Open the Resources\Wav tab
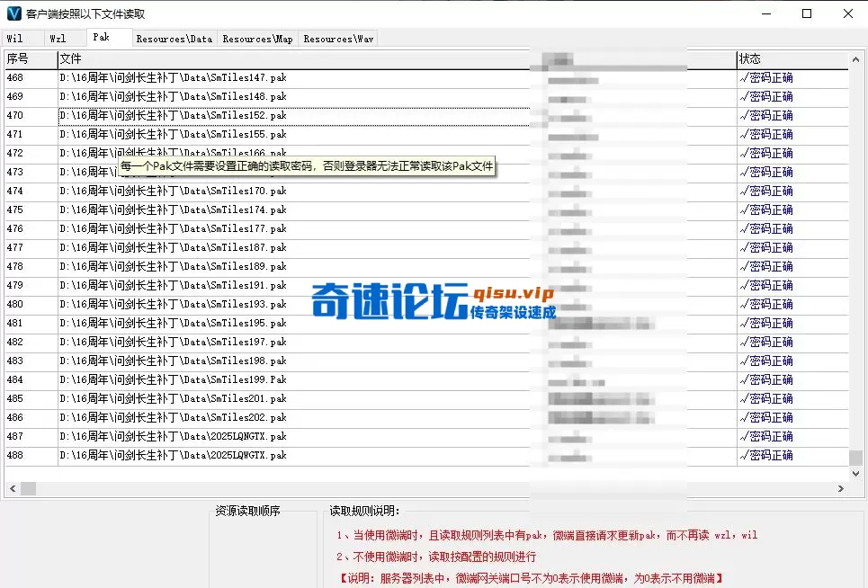 (337, 39)
